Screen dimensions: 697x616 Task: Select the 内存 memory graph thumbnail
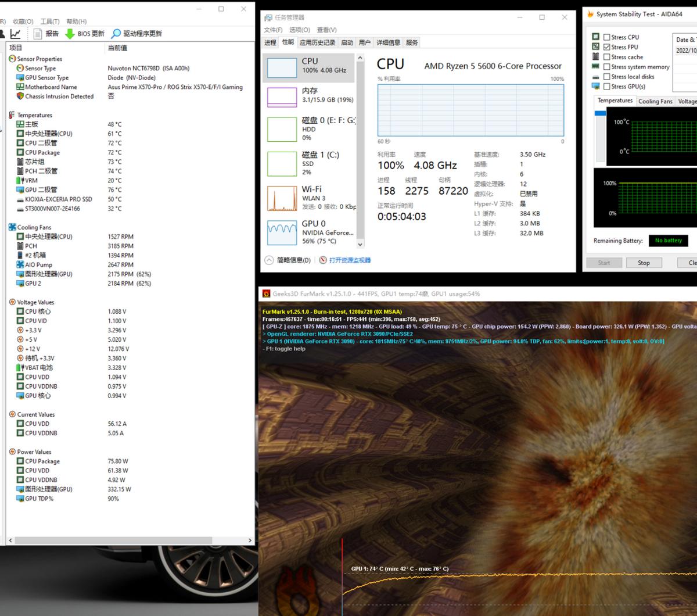tap(282, 96)
